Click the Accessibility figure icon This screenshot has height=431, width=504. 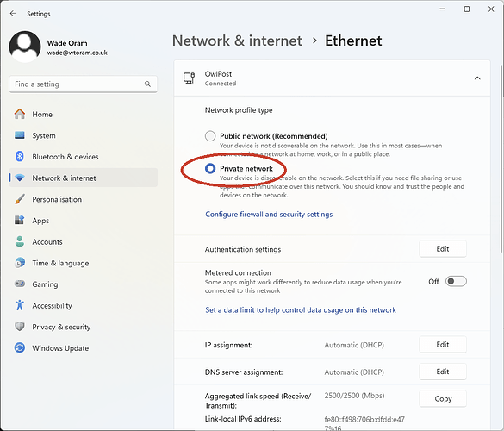[x=20, y=305]
